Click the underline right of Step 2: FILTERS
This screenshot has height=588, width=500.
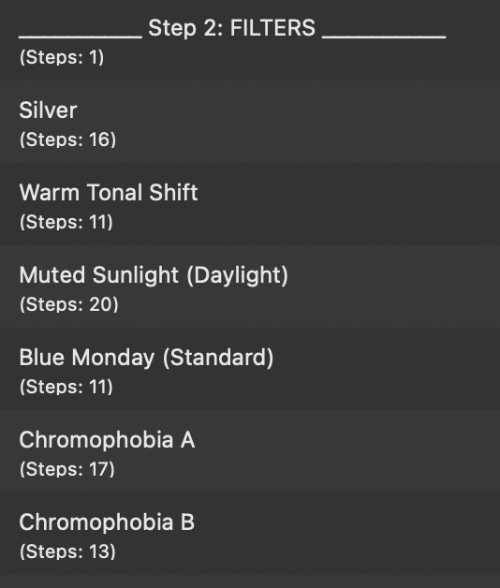pos(384,37)
